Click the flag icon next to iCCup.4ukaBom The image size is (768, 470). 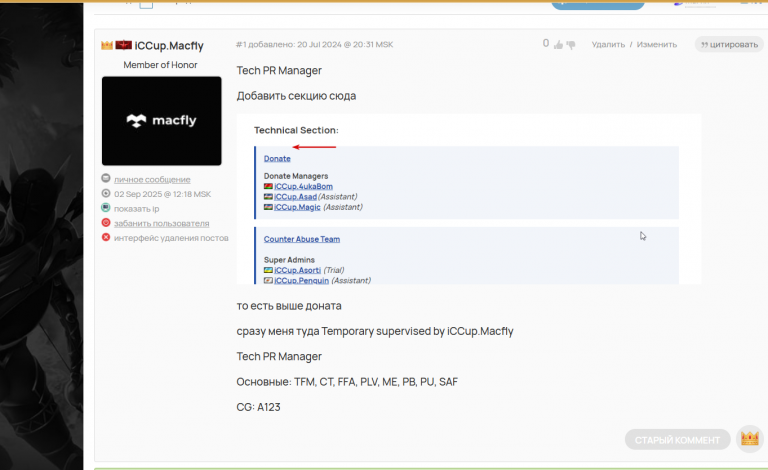pos(268,186)
